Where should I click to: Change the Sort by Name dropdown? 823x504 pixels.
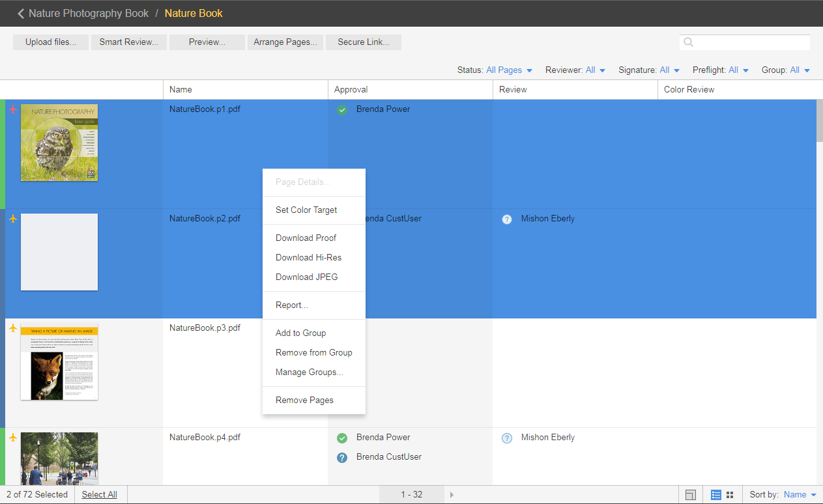[800, 495]
